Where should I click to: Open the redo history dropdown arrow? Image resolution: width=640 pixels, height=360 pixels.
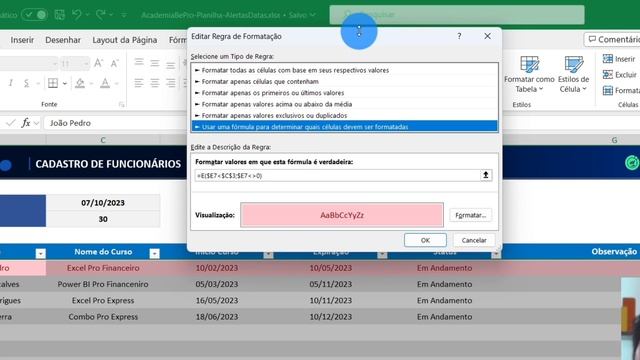[x=111, y=15]
